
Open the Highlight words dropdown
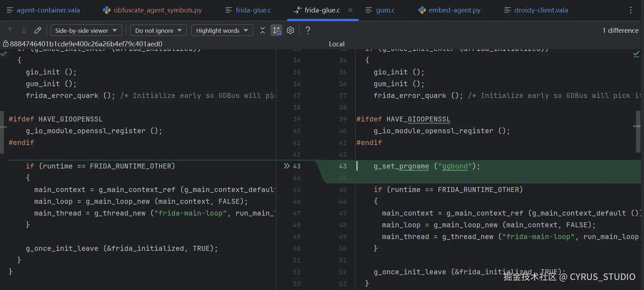(222, 30)
